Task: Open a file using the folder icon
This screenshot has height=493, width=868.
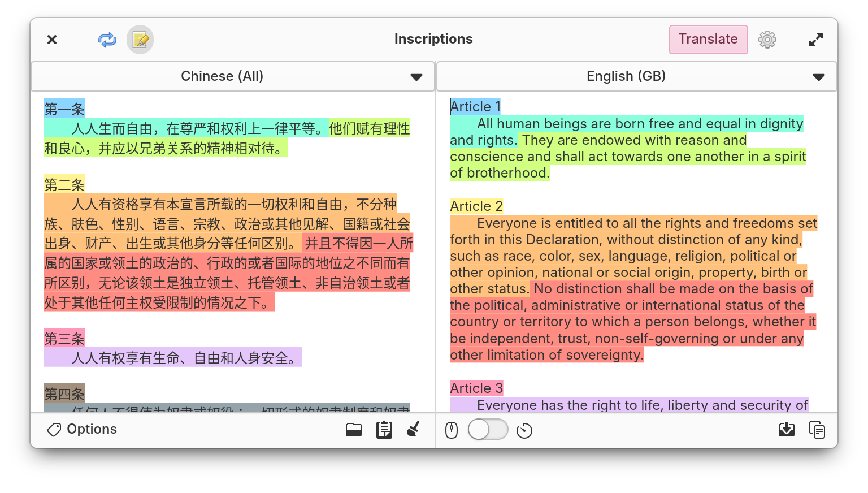Action: (x=354, y=430)
